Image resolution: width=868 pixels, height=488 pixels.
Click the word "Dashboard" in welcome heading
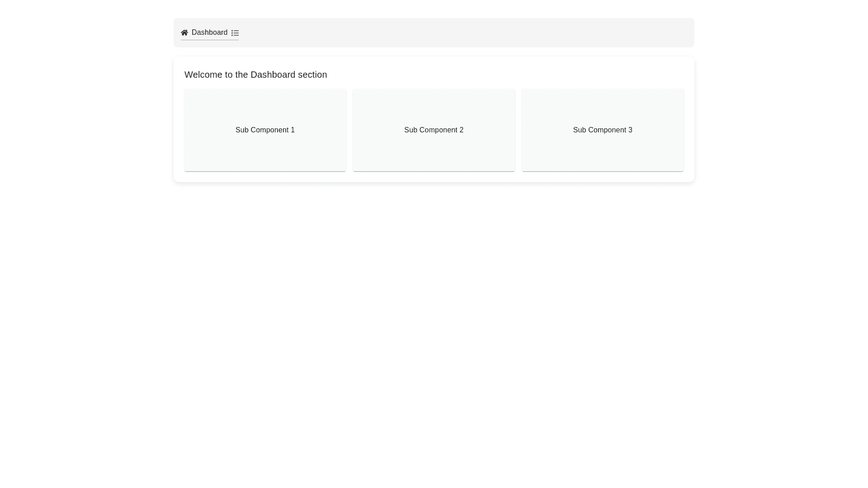tap(273, 75)
